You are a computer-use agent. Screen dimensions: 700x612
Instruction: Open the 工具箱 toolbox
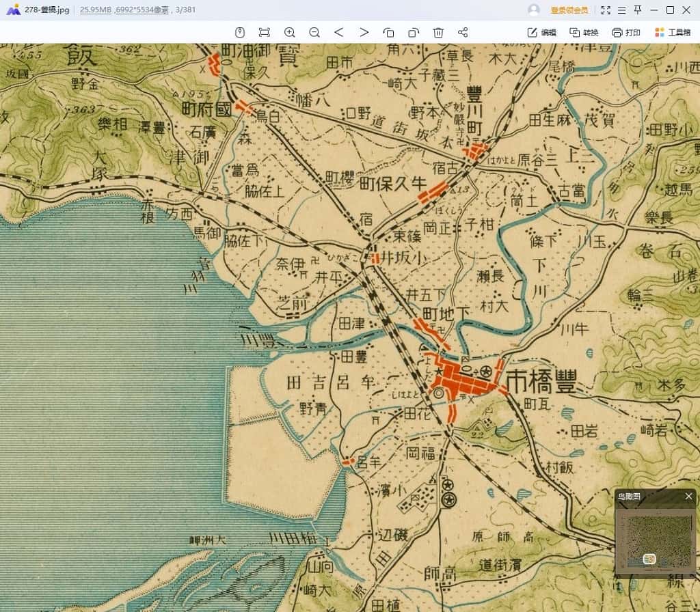673,32
